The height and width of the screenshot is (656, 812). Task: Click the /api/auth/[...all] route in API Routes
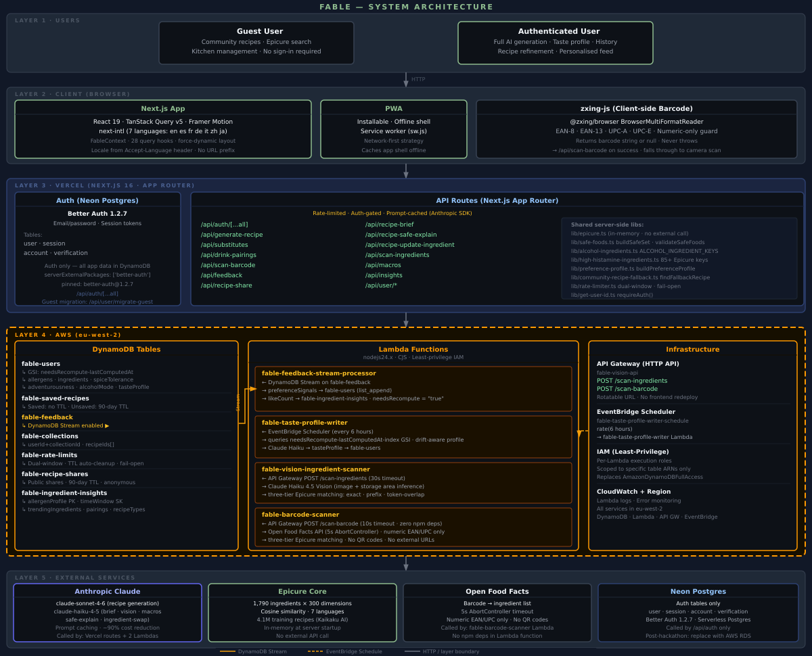point(225,225)
